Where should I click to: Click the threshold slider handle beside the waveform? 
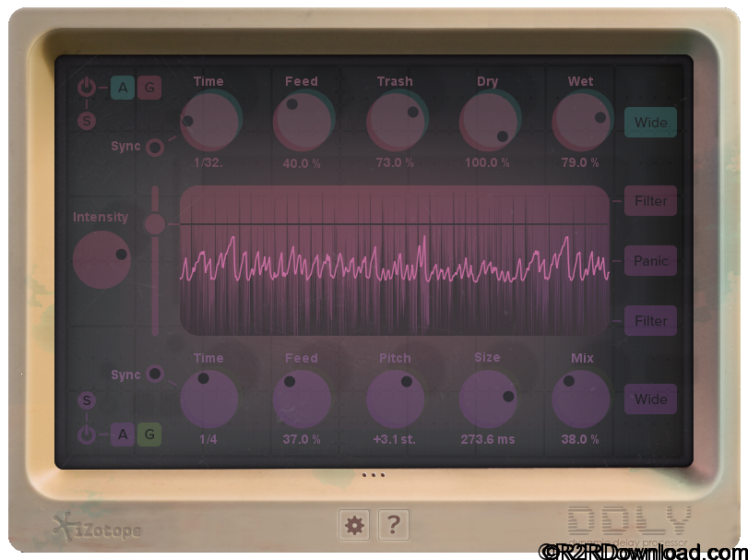coord(155,223)
